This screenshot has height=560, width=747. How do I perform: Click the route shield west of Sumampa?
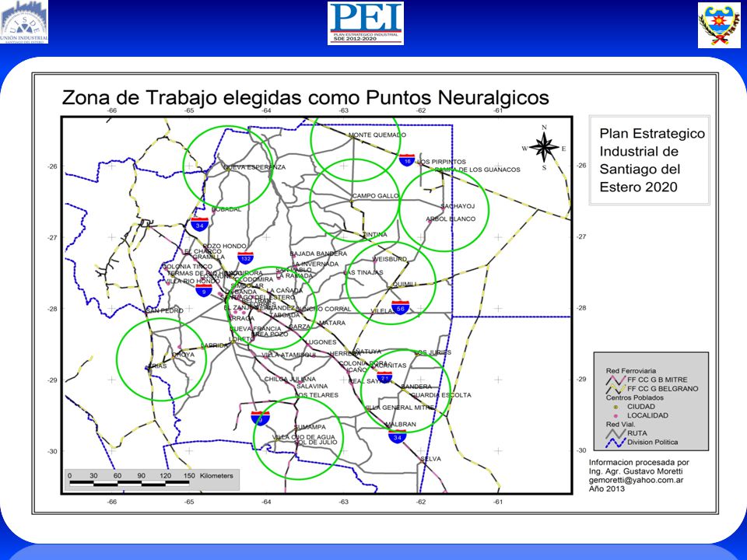pos(261,418)
